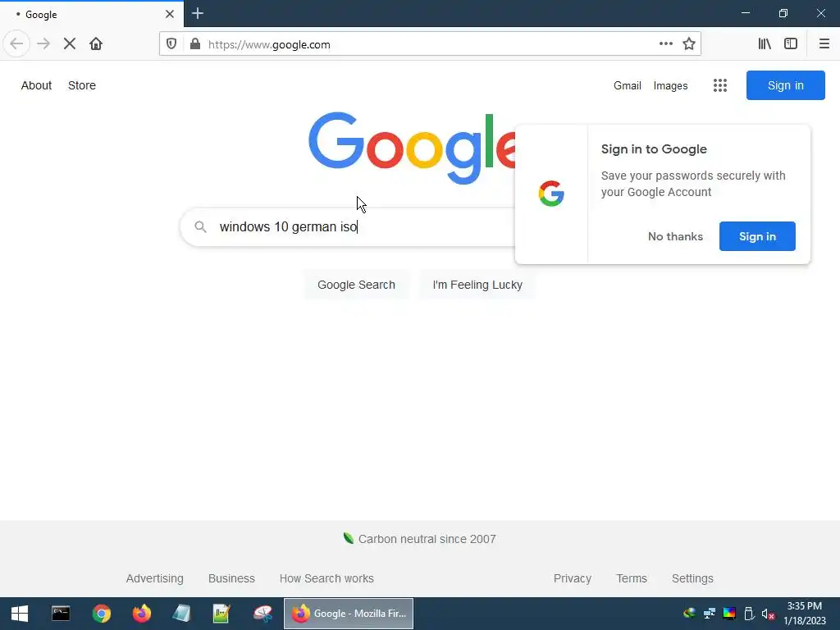This screenshot has width=840, height=630.
Task: Click the Google logo image
Action: click(412, 148)
